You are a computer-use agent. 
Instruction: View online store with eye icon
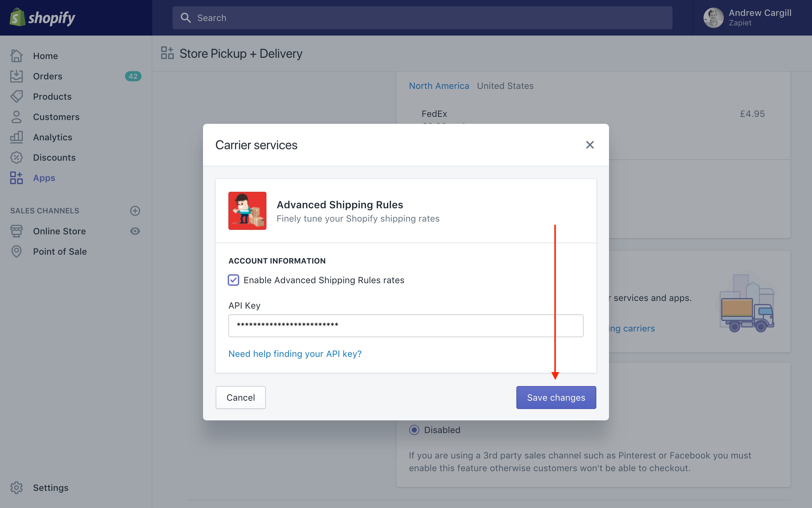coord(135,231)
